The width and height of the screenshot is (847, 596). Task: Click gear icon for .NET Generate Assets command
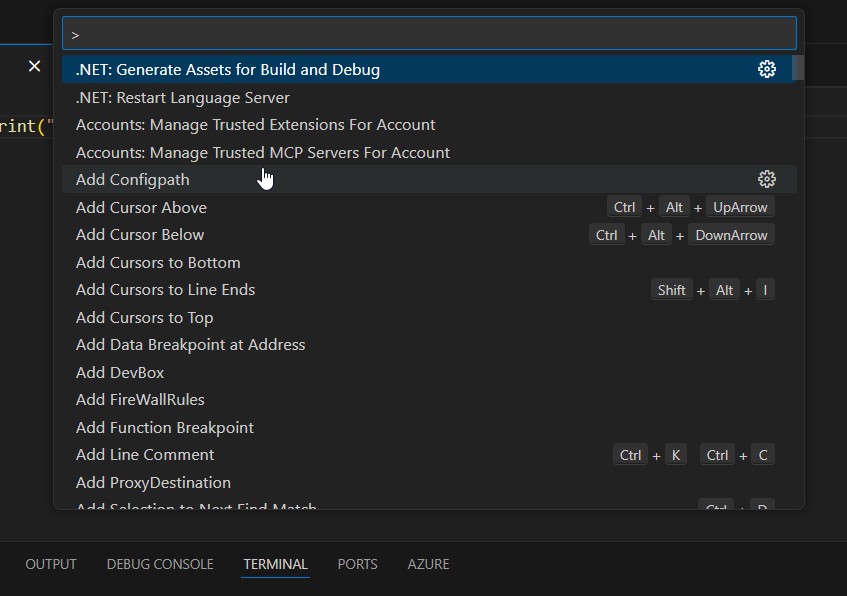(x=767, y=69)
